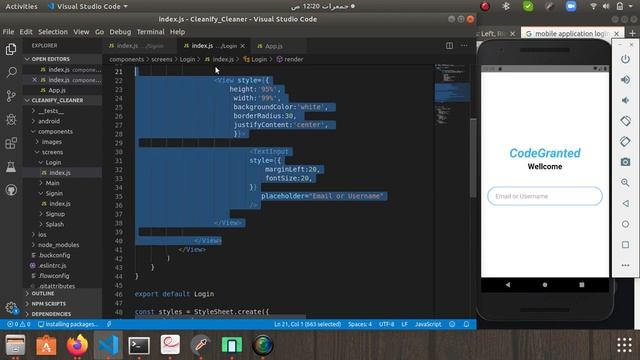Open the Extensions view icon
This screenshot has width=640, height=360.
click(x=11, y=143)
